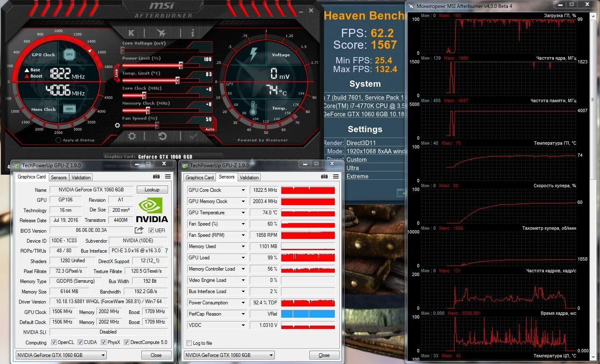Screen dimensions: 600x364
Task: Click the Memory Clock slider handle
Action: [148, 110]
